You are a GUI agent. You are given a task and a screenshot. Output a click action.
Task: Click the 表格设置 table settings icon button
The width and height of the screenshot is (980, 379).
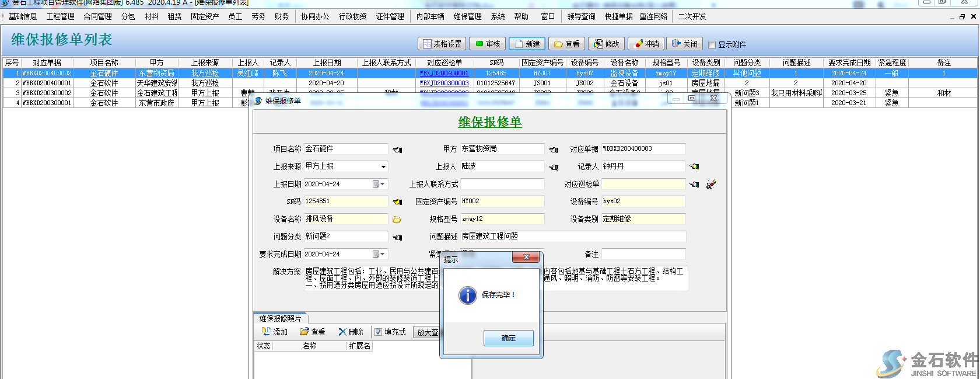click(442, 44)
